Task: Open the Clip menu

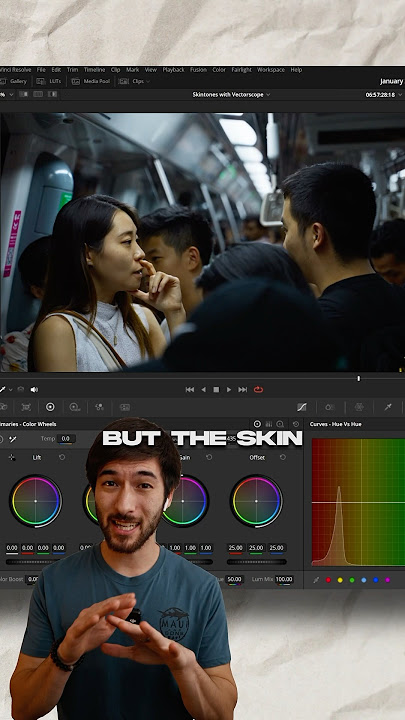Action: (x=115, y=70)
